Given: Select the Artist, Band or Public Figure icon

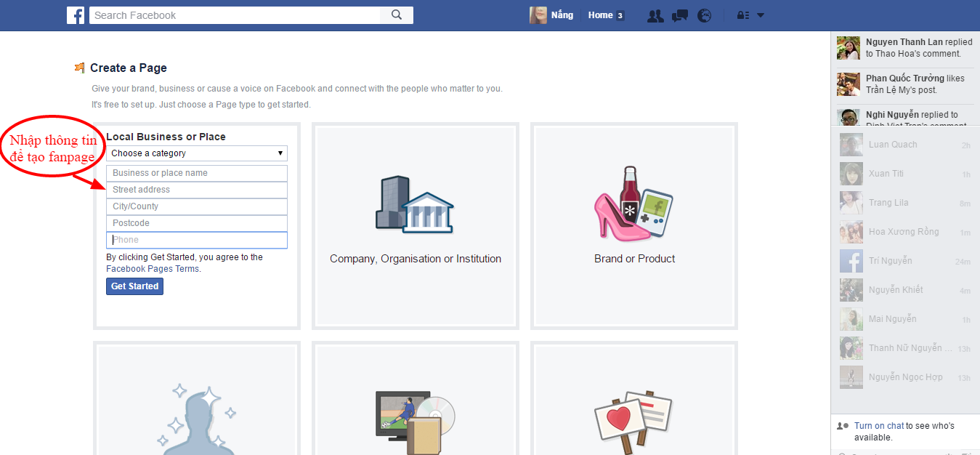Looking at the screenshot, I should pyautogui.click(x=197, y=418).
